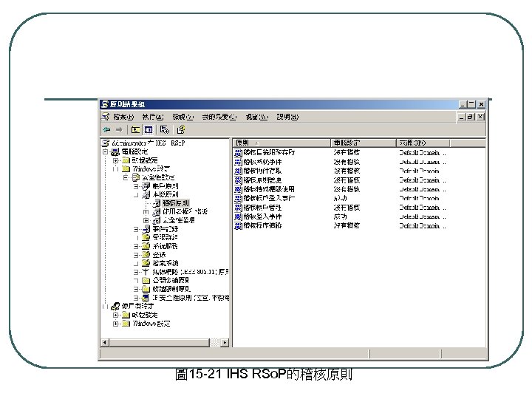Open the 說明(H) menu
532x399 pixels.
287,117
